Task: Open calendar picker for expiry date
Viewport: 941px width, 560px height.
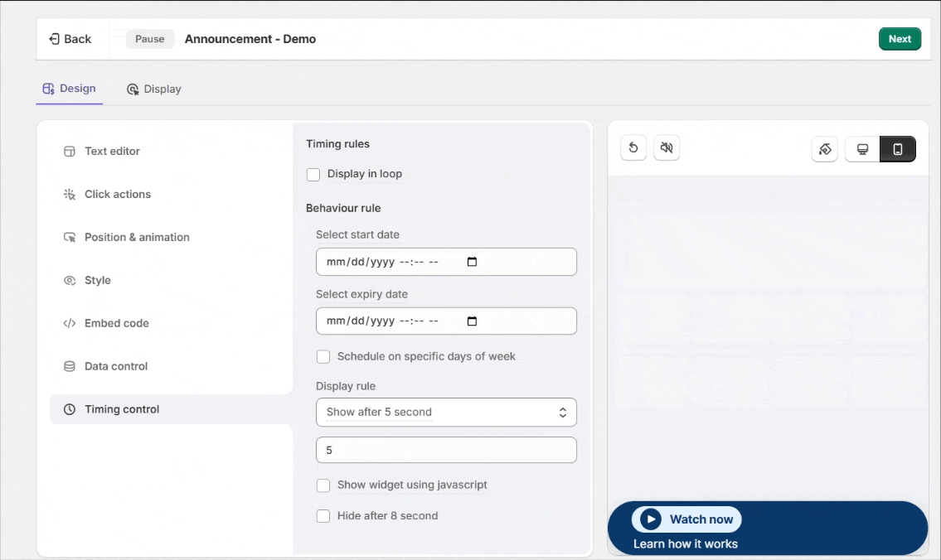Action: [x=472, y=321]
